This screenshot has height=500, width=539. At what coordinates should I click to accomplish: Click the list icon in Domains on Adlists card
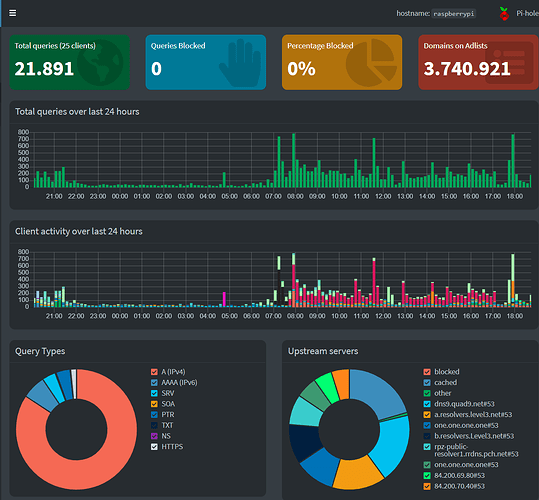click(509, 63)
